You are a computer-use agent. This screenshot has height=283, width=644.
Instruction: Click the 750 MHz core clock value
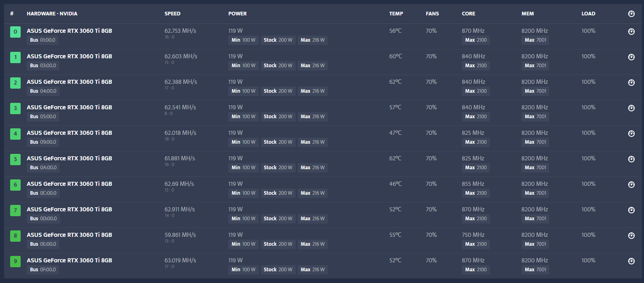click(x=473, y=235)
